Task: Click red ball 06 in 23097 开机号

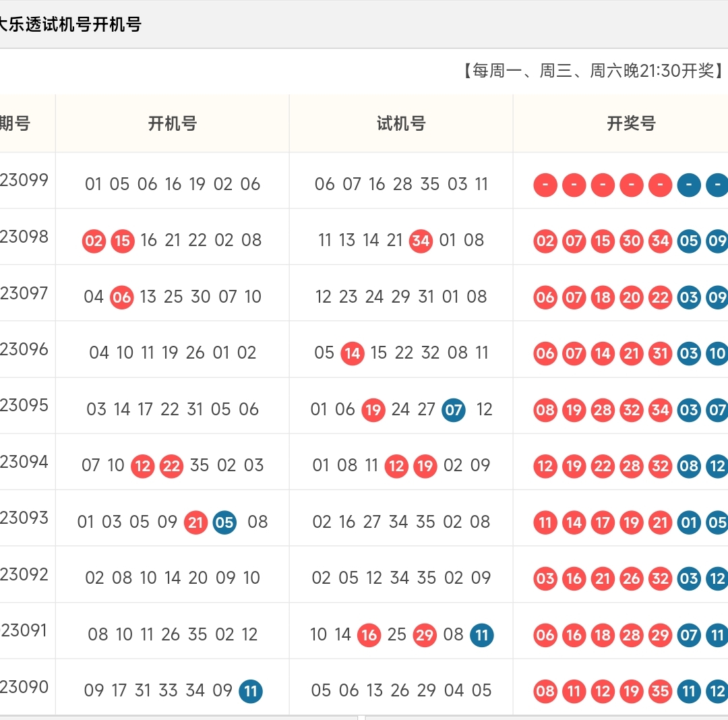Action: pos(121,297)
